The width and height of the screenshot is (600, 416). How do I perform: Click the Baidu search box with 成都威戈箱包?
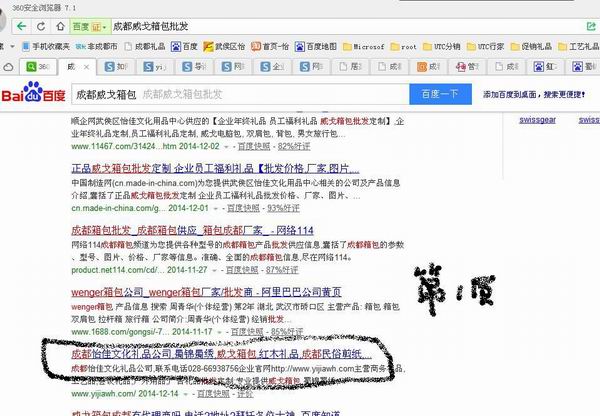240,94
